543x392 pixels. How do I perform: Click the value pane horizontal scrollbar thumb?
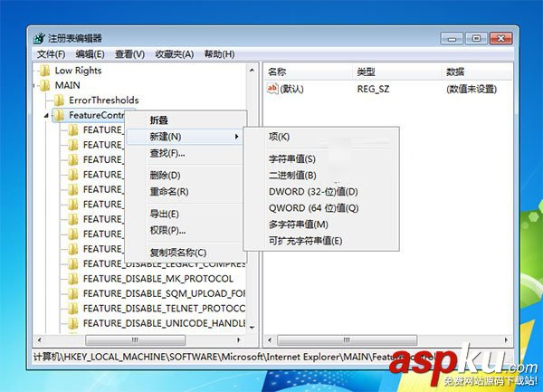point(347,340)
